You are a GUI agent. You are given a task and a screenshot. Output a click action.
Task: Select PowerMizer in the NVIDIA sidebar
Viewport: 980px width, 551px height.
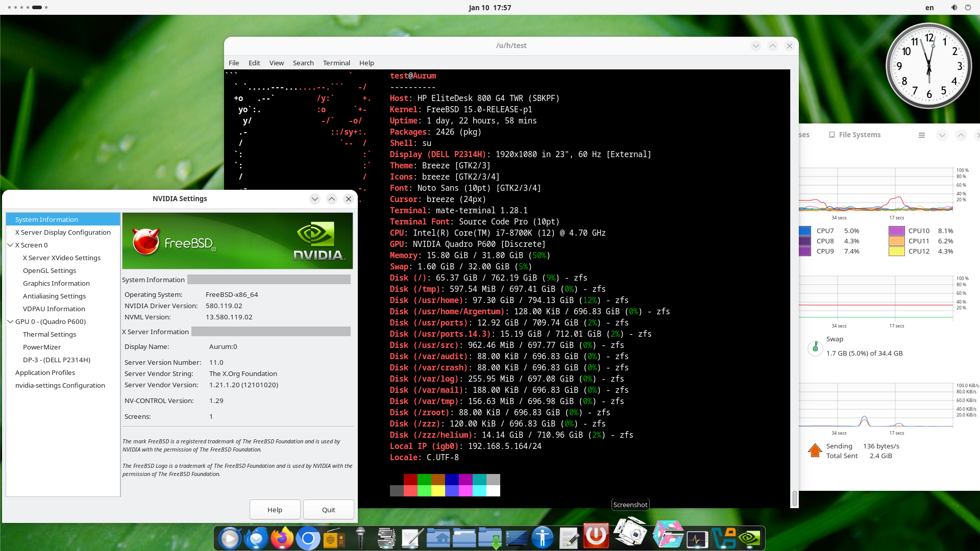pyautogui.click(x=42, y=347)
